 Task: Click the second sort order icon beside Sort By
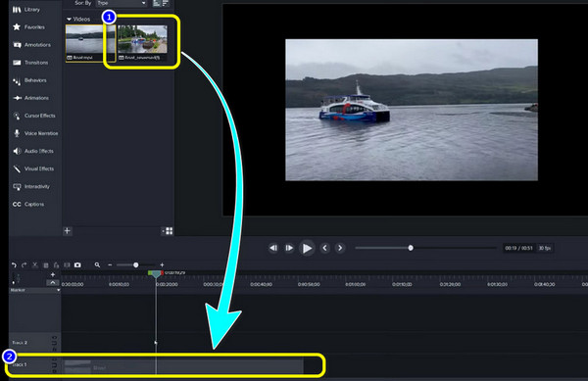(x=166, y=3)
